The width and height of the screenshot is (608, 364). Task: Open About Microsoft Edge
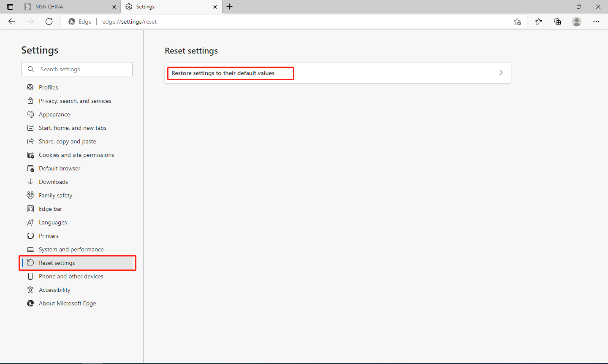(67, 303)
